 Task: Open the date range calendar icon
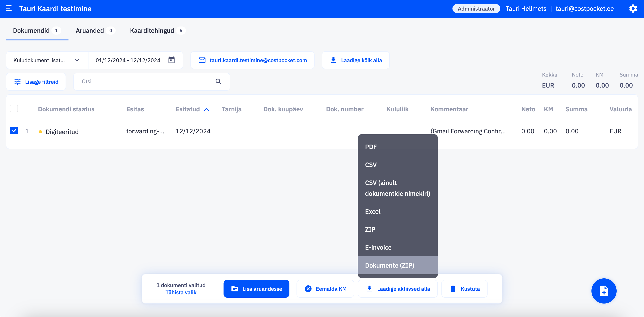tap(172, 60)
